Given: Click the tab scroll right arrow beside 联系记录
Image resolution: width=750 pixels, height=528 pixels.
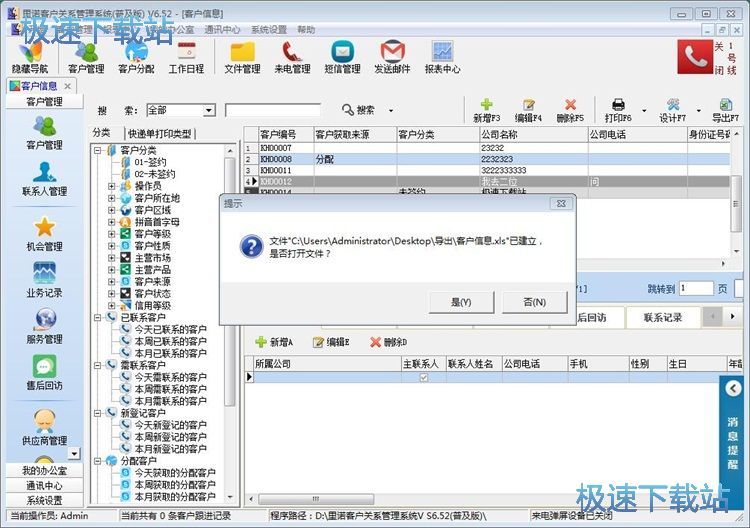Looking at the screenshot, I should click(732, 317).
